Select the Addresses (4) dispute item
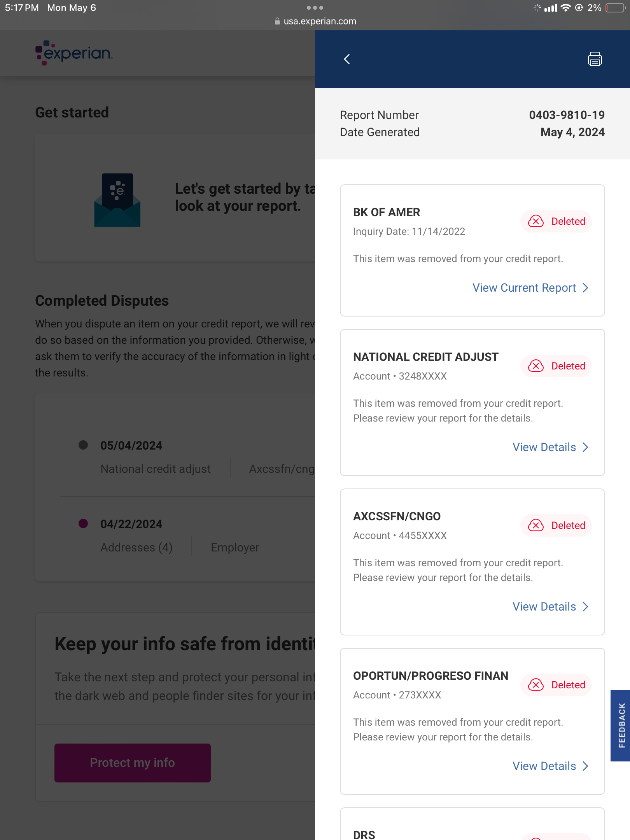The image size is (630, 840). (x=136, y=548)
